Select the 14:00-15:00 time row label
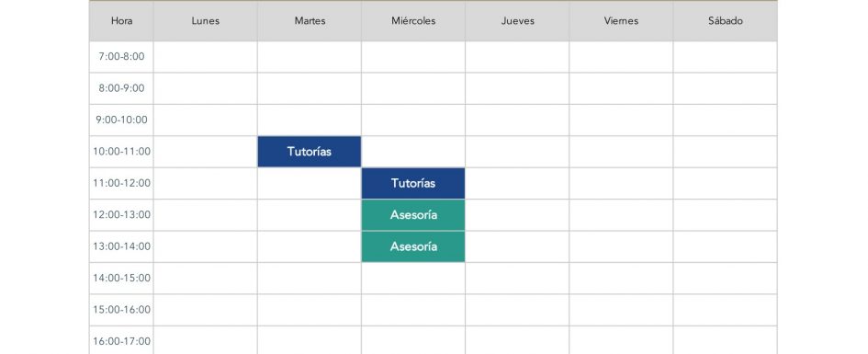 (121, 278)
